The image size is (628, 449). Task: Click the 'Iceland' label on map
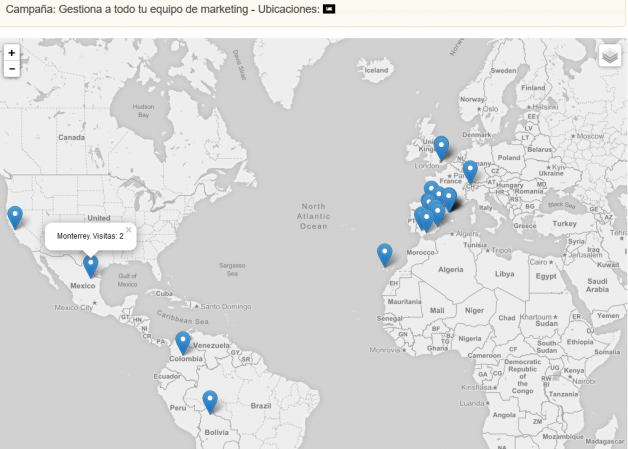[x=376, y=70]
